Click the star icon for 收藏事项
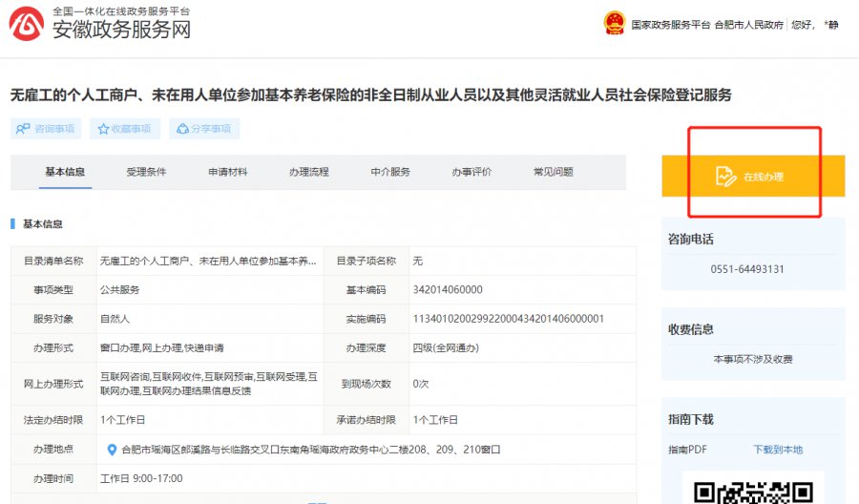Screen dimensions: 859x504 click(103, 129)
